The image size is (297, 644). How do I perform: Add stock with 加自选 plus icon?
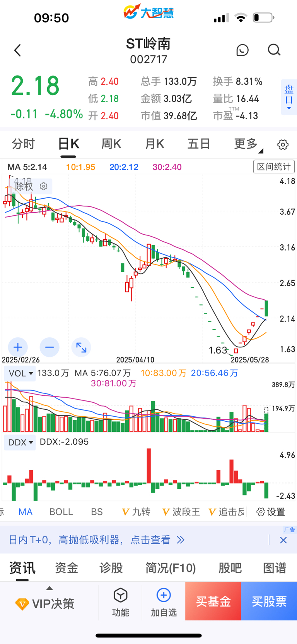pos(164,595)
